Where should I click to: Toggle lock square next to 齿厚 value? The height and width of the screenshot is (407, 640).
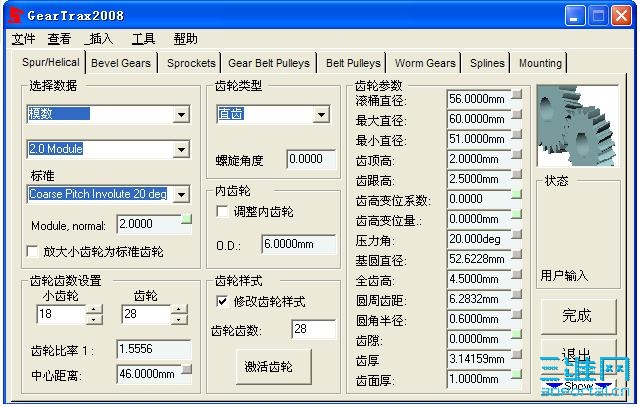(x=517, y=355)
